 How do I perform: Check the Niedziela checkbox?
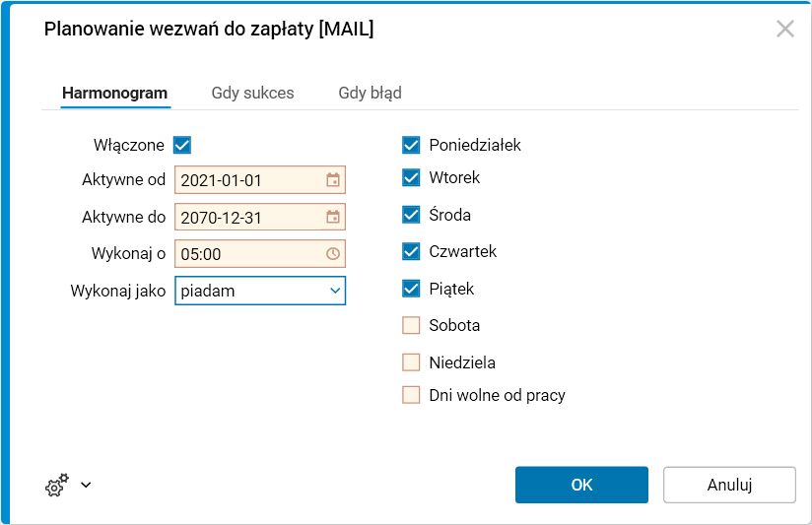411,361
